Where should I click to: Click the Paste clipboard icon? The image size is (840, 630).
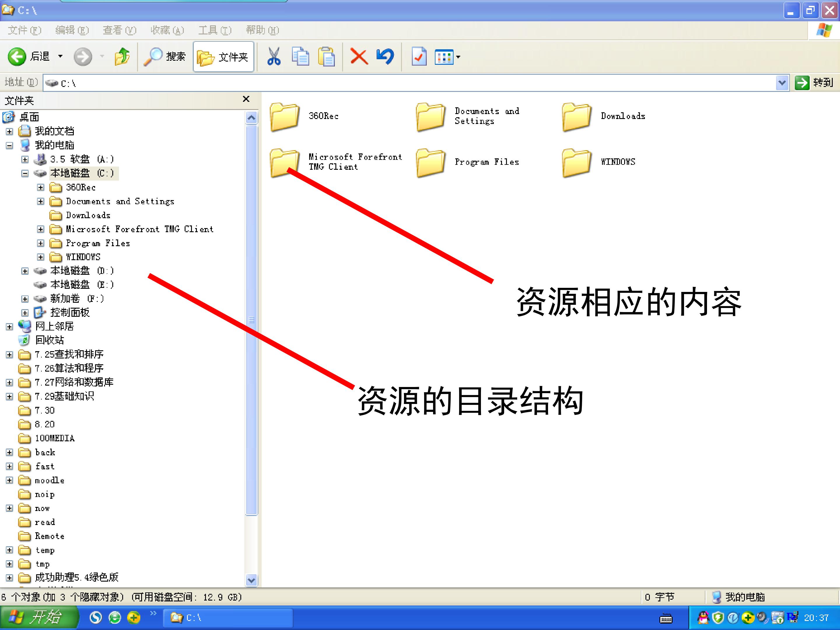[x=327, y=57]
